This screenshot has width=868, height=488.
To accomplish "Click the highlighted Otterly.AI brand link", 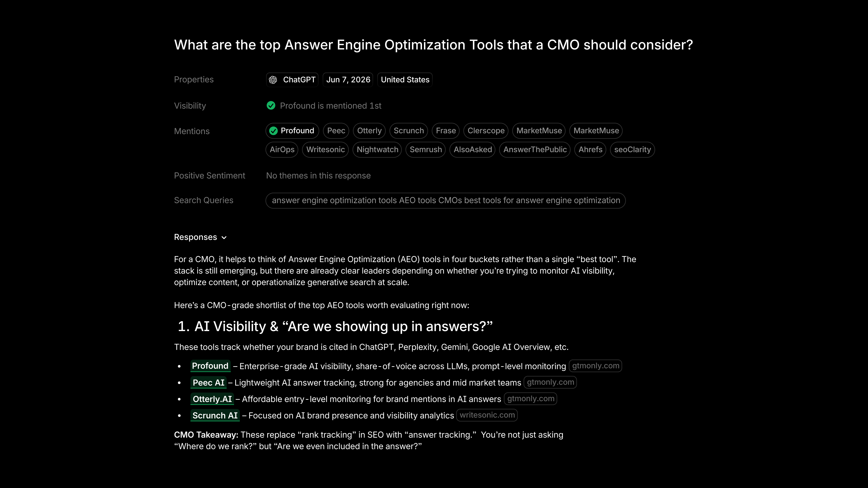I will click(x=212, y=399).
